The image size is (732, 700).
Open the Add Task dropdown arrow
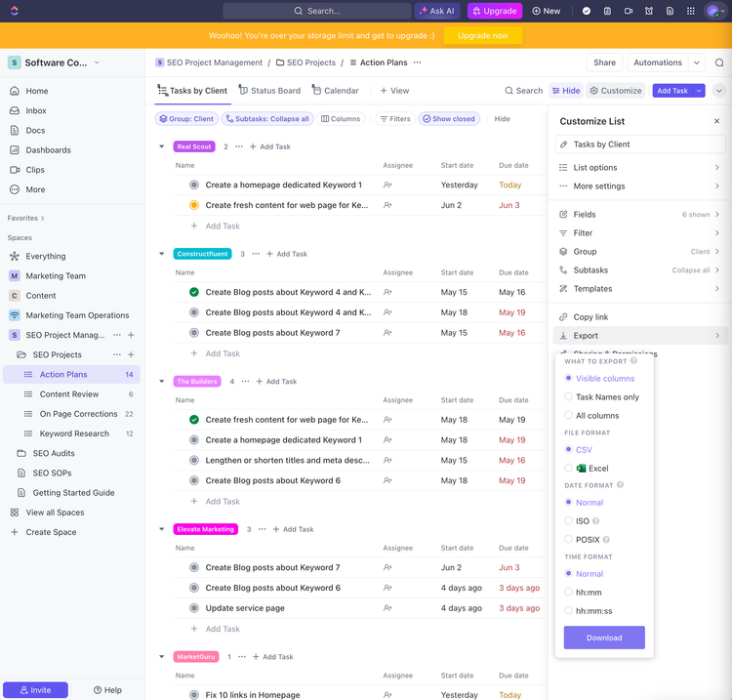click(x=699, y=91)
